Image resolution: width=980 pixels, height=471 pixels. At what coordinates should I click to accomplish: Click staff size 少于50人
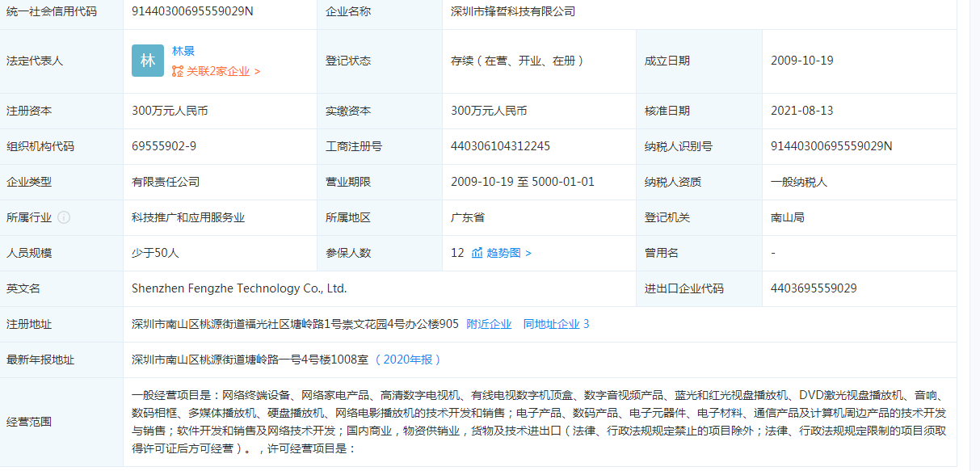(x=155, y=253)
